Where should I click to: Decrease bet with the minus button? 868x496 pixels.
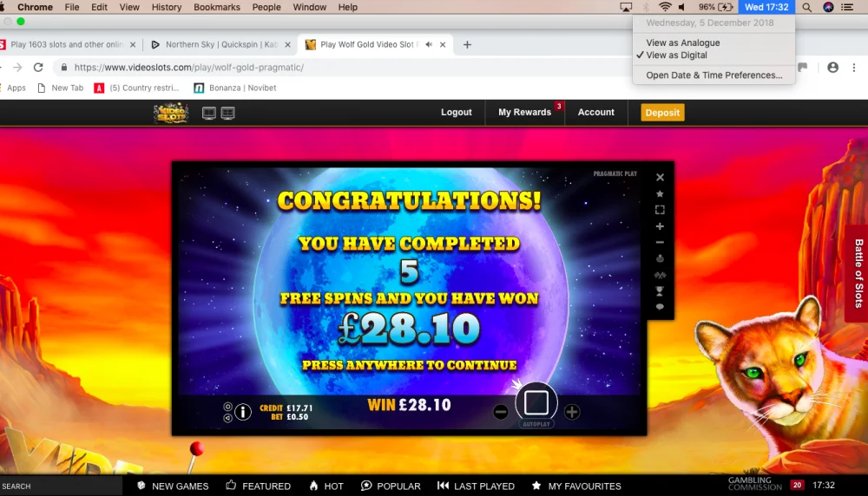[501, 412]
